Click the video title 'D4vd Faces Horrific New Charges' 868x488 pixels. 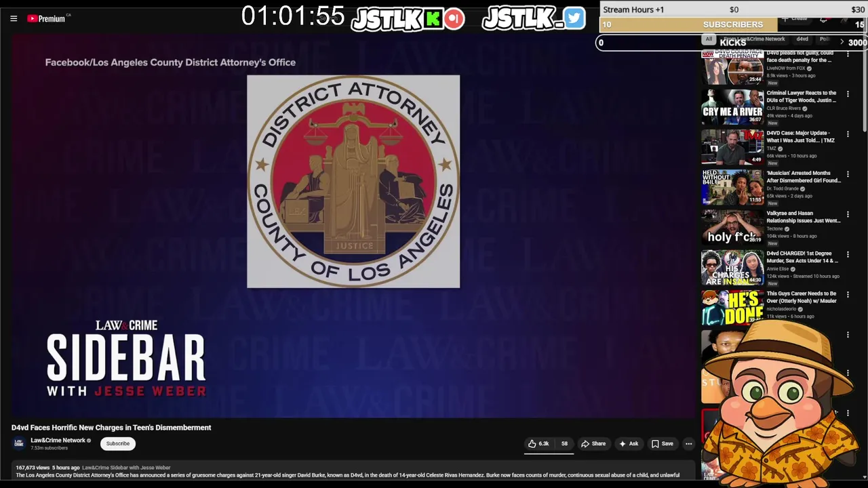coord(111,428)
